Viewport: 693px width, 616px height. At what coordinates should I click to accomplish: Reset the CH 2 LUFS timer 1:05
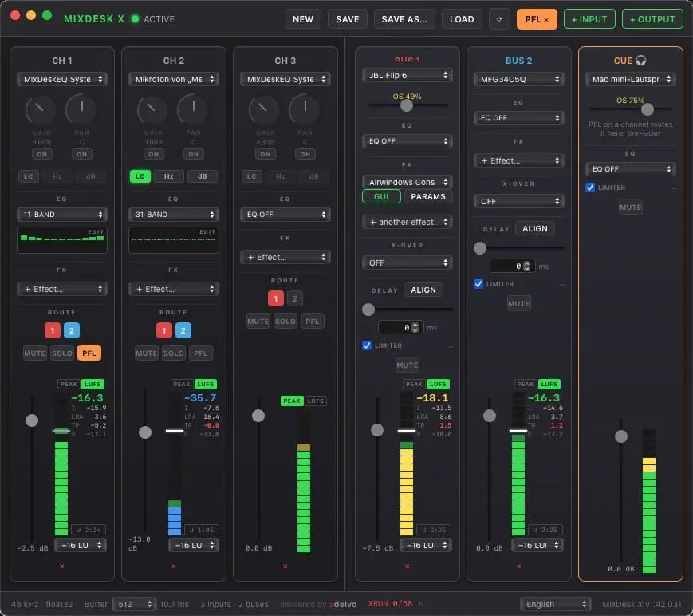[x=202, y=530]
